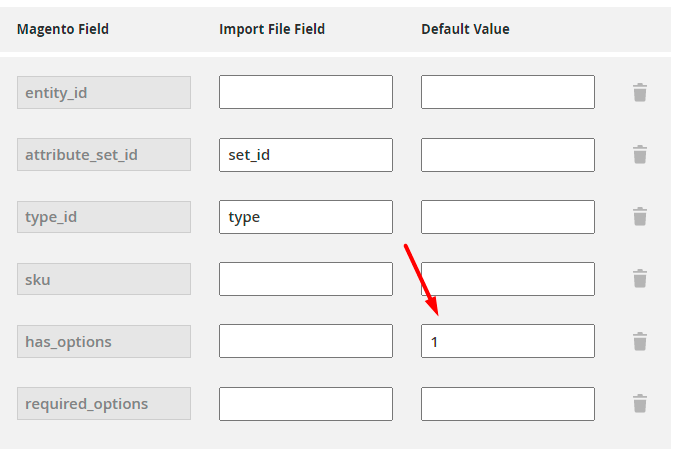Focus the required_options Import File Field input
This screenshot has height=461, width=684.
point(305,404)
